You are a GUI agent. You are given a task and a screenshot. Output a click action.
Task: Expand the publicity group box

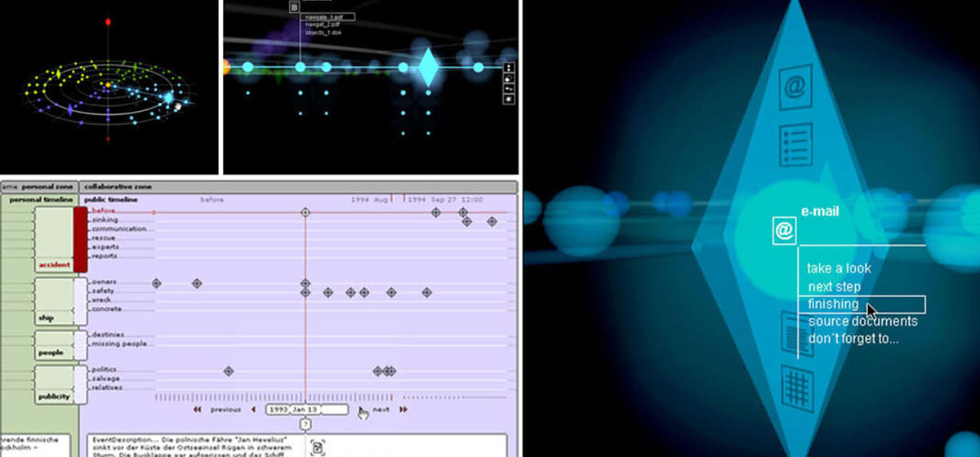(x=53, y=384)
